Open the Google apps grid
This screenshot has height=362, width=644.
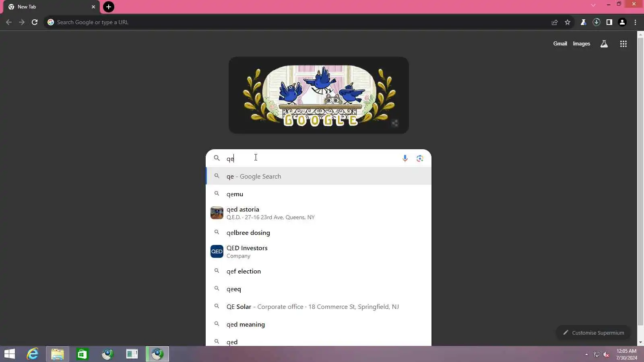[x=623, y=44]
